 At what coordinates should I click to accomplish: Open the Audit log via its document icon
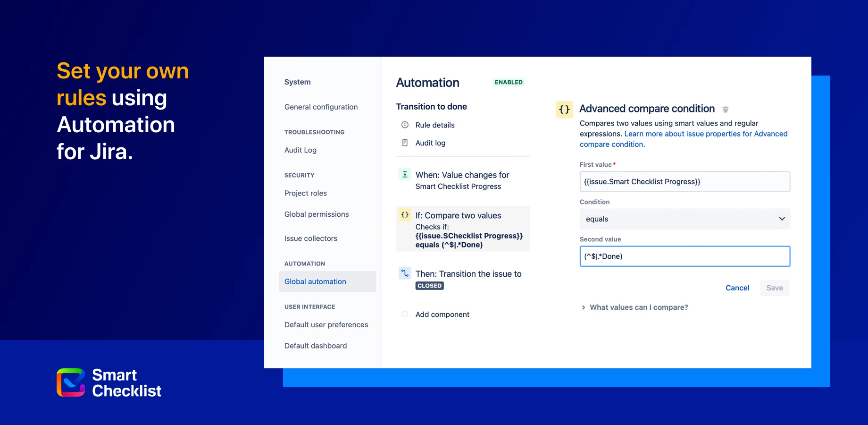click(405, 142)
